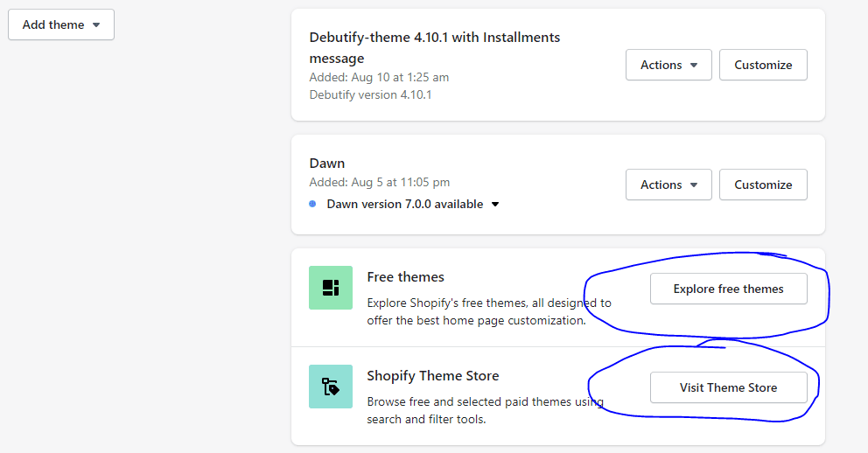Click the Debutify version 4.10.1 text
This screenshot has width=868, height=453.
coord(370,94)
